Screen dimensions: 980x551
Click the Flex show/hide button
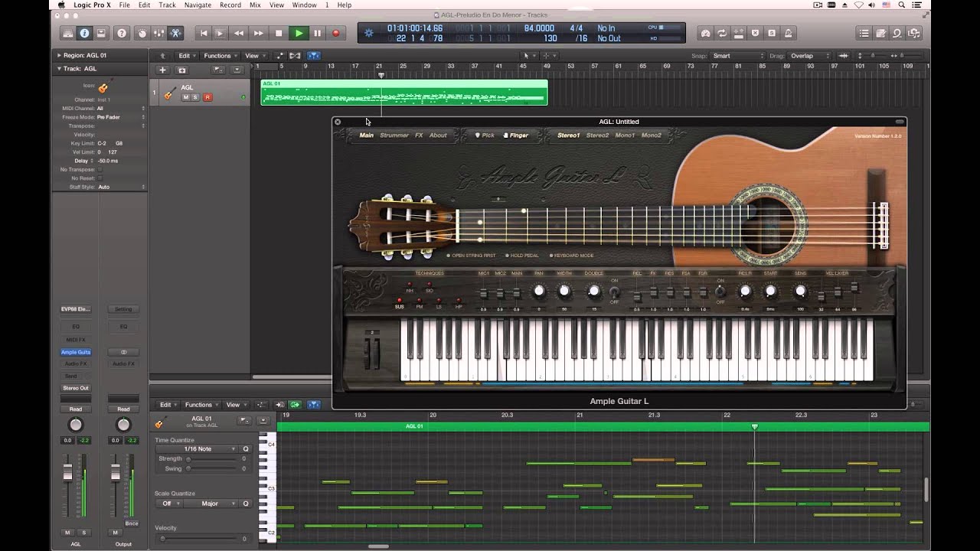296,56
